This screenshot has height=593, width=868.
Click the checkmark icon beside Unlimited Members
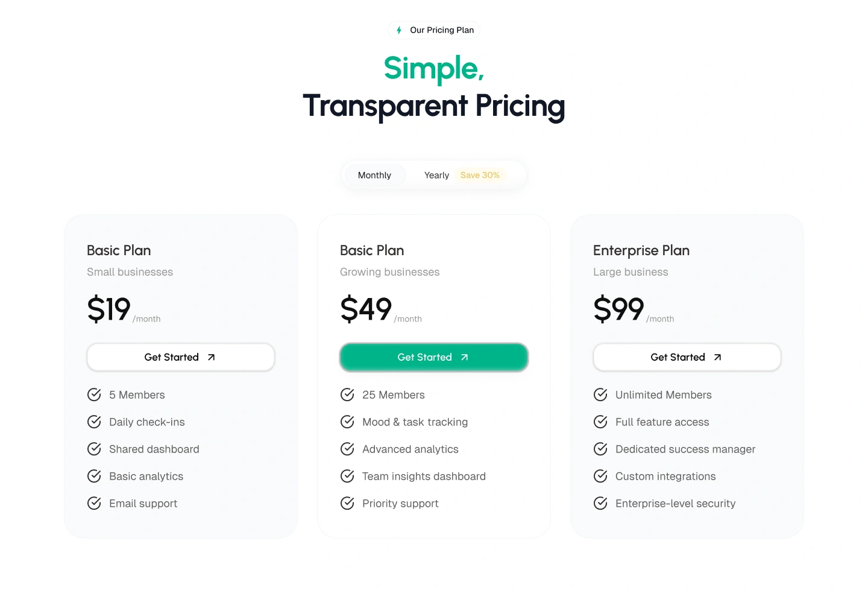(x=600, y=395)
